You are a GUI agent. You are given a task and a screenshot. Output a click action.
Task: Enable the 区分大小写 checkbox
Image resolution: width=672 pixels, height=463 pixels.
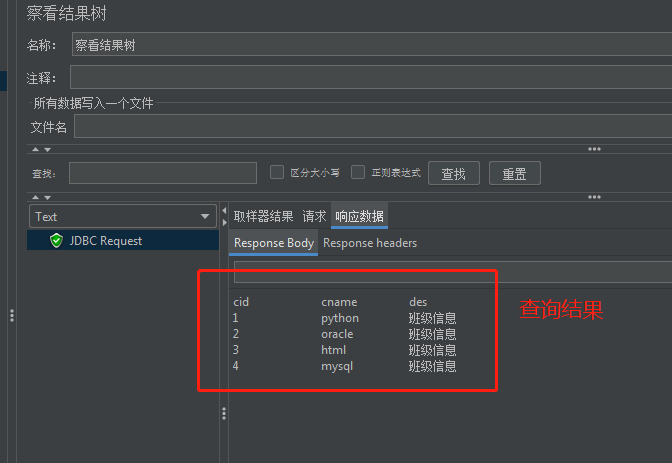pos(277,172)
